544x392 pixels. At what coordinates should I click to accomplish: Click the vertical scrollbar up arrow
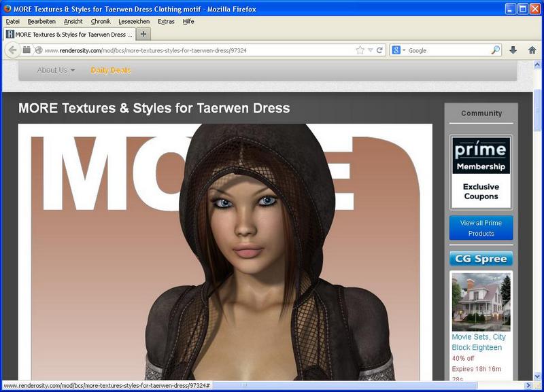[537, 65]
